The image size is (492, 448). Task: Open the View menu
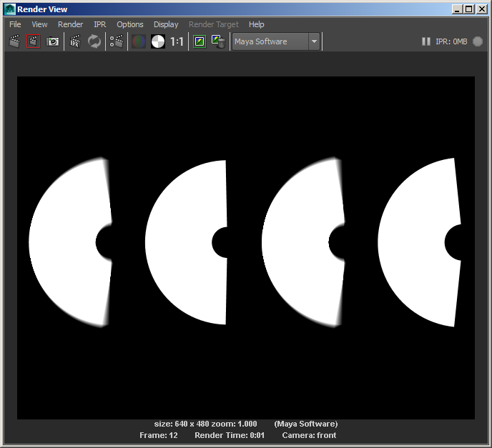39,24
